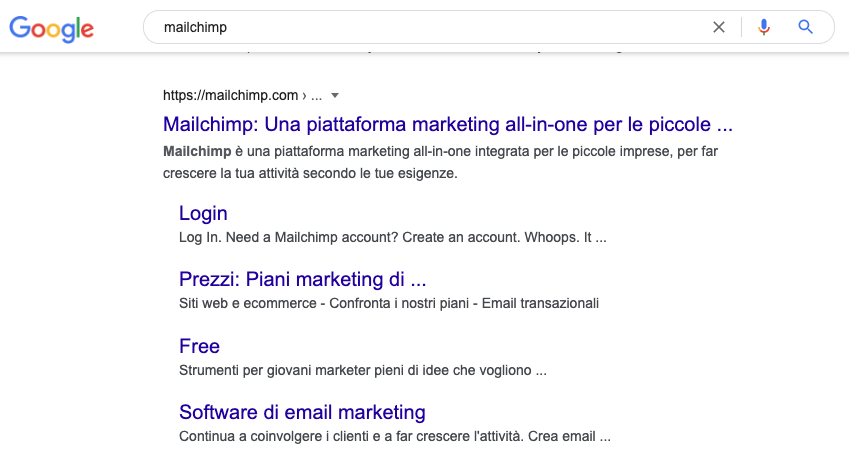Start voice search with the microphone icon
The height and width of the screenshot is (457, 849).
(x=763, y=27)
